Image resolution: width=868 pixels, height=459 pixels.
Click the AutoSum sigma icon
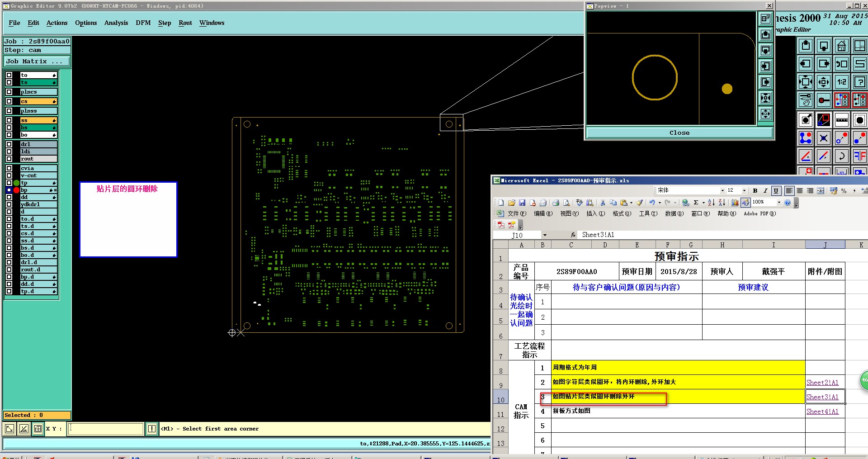[x=696, y=203]
